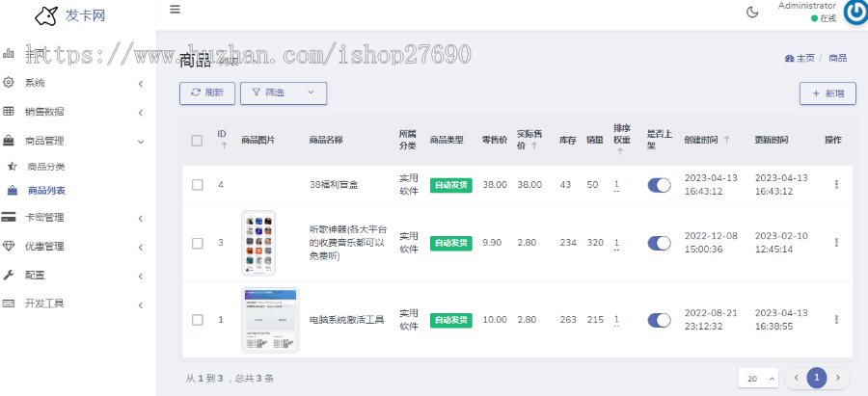Image resolution: width=868 pixels, height=396 pixels.
Task: Collapse the 商品管理 sidebar menu chevron
Action: pyautogui.click(x=141, y=142)
